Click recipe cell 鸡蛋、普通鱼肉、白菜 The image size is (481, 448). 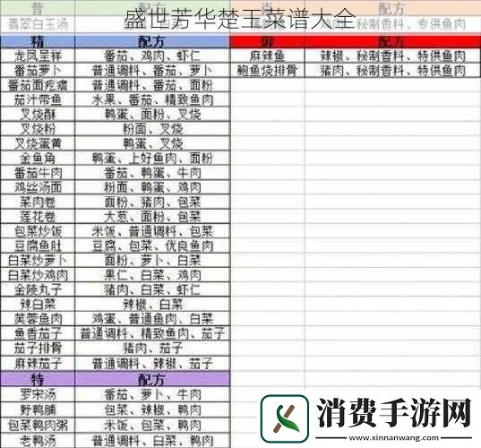[x=152, y=319]
